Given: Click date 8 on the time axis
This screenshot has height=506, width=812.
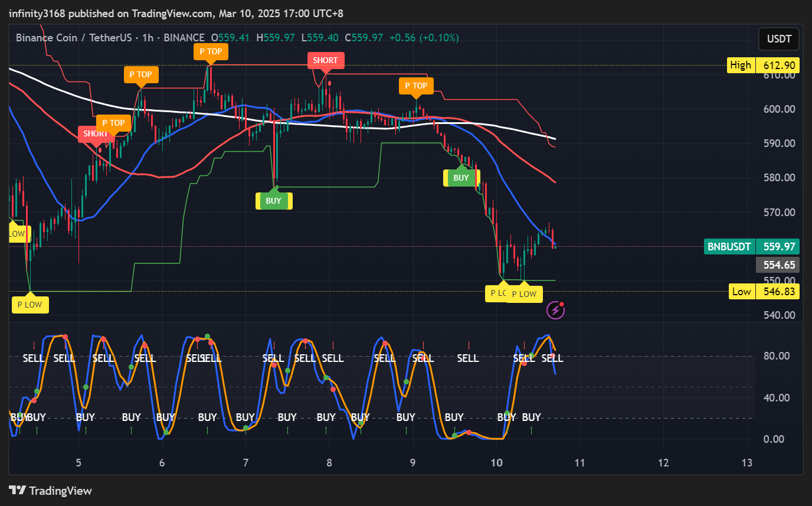Looking at the screenshot, I should pos(329,462).
